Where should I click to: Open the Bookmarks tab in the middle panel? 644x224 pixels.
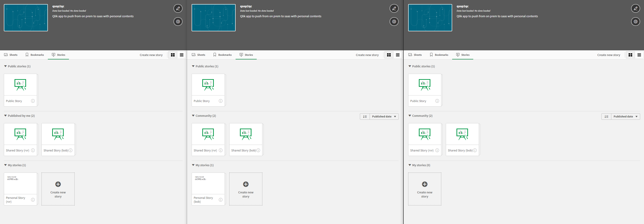(222, 55)
